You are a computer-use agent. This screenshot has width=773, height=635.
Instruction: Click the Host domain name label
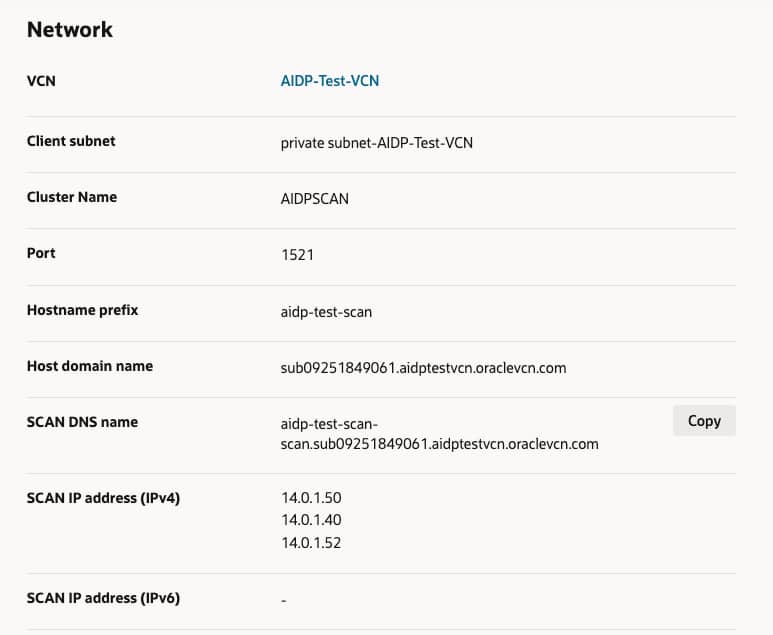pos(90,366)
